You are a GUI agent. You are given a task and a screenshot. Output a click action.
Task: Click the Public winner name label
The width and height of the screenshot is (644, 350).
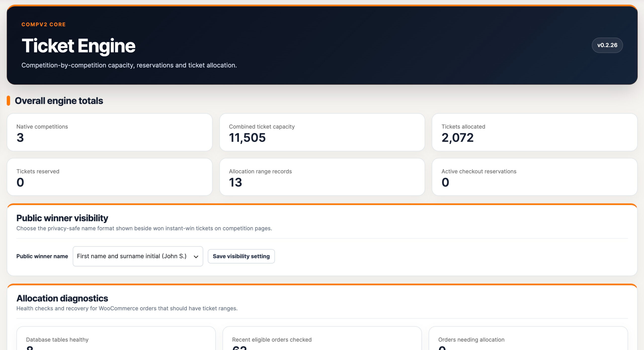42,256
